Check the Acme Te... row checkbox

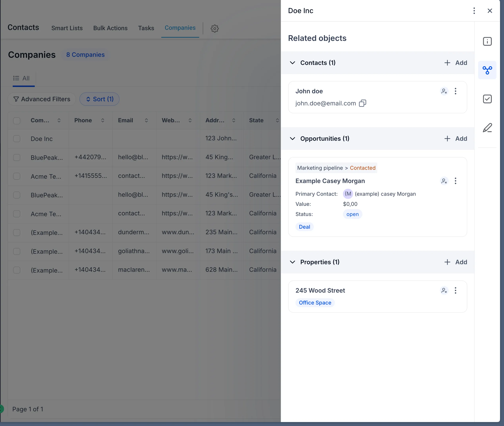point(16,176)
